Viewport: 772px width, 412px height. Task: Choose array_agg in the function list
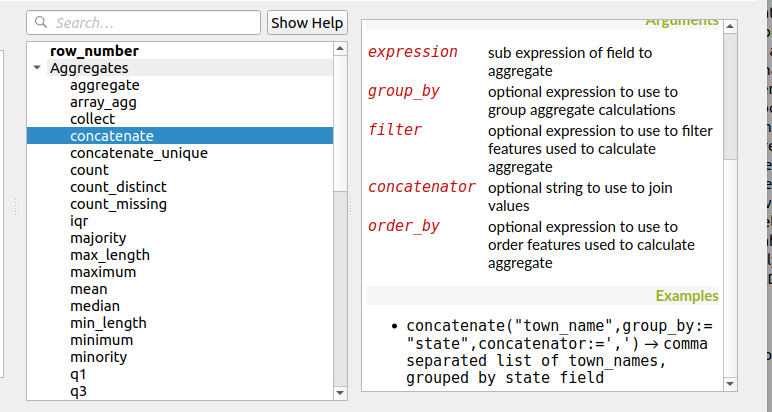coord(103,102)
